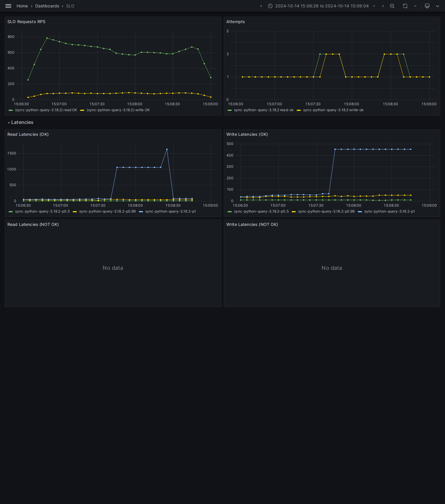The width and height of the screenshot is (445, 504).
Task: Toggle p1 series in Write Latencies legend
Action: click(390, 211)
